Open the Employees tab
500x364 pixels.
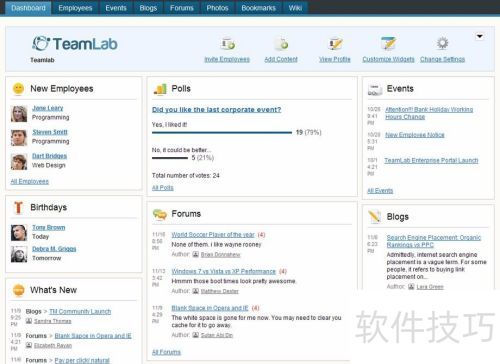[75, 8]
